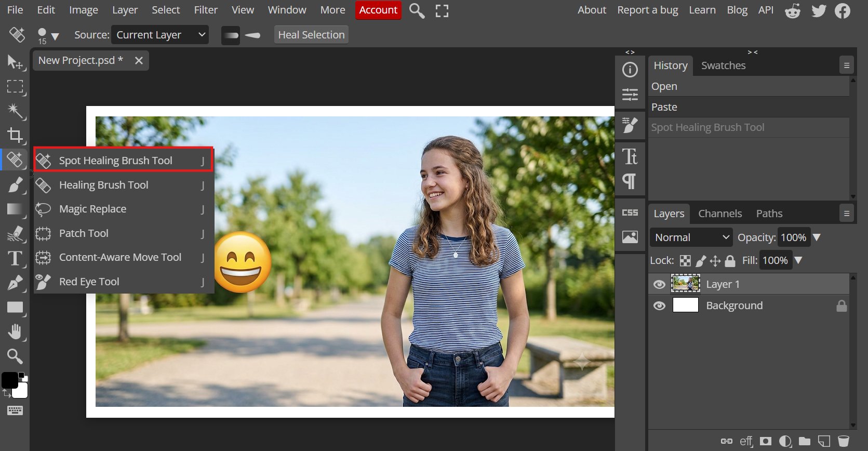
Task: Swap foreground and background colors
Action: (7, 394)
